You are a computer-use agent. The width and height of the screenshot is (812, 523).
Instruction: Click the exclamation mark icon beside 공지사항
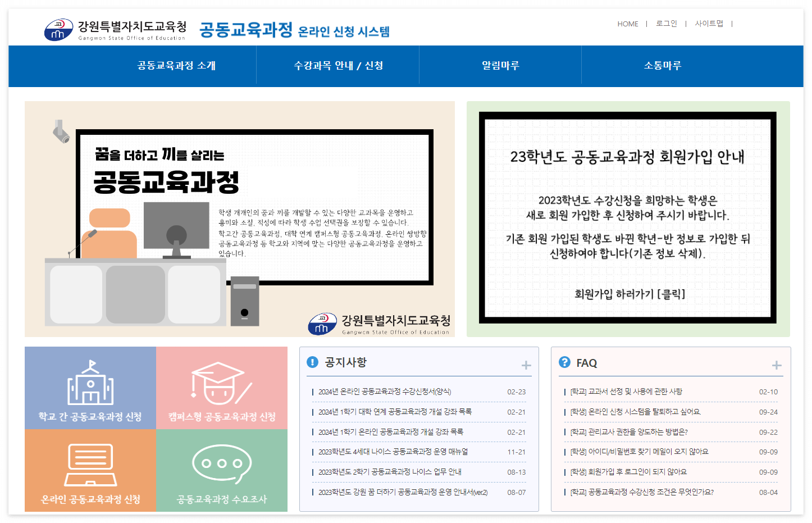point(312,362)
